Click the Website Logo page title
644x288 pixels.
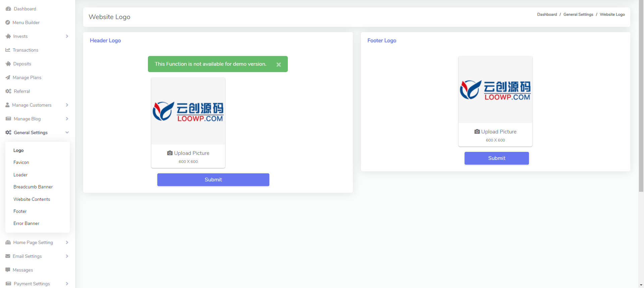tap(109, 17)
